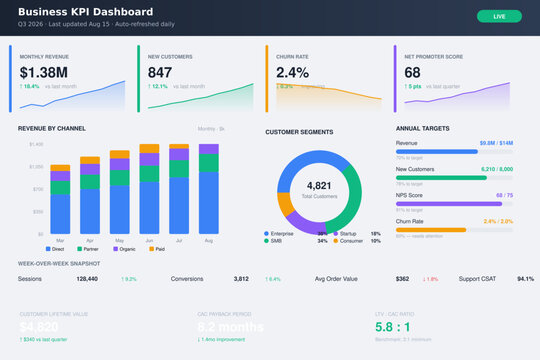The width and height of the screenshot is (540, 360).
Task: Click the Enterprise segment legend dot
Action: click(x=266, y=234)
